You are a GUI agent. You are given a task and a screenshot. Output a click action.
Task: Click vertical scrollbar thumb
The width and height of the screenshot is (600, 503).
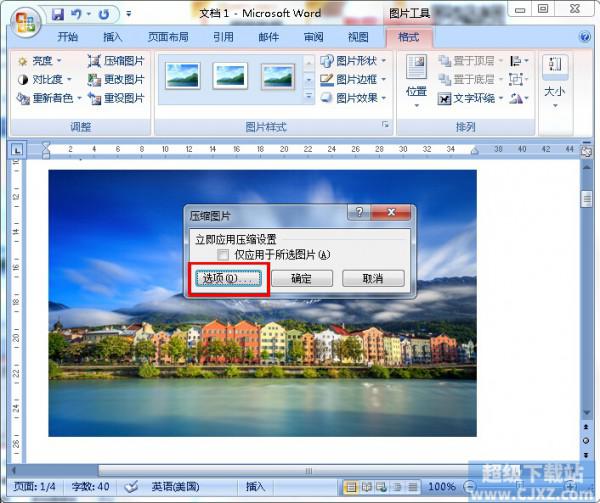click(586, 199)
